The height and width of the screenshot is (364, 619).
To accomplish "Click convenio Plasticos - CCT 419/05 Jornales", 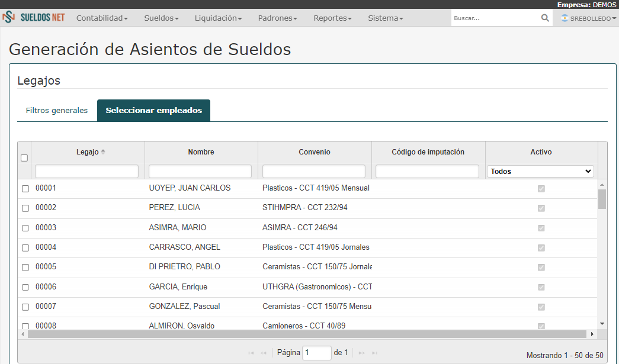I will click(x=316, y=247).
